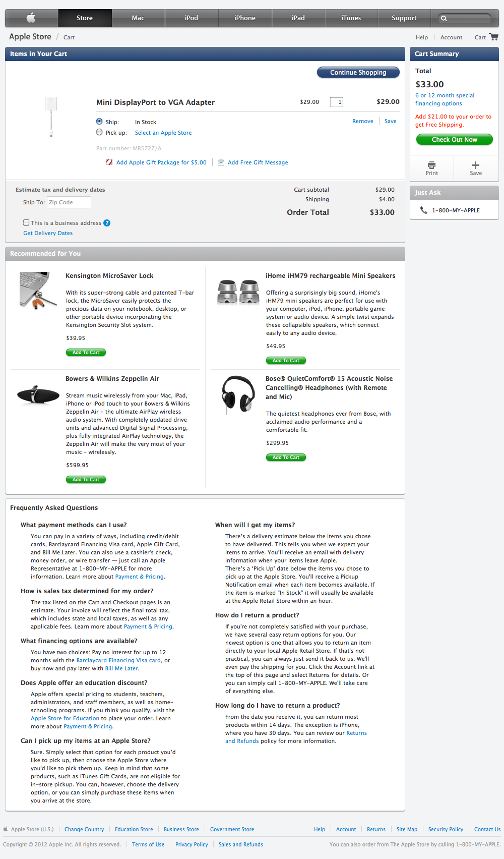Viewport: 504px width, 859px height.
Task: Click the Kensington MicroSaver Lock image
Action: (x=38, y=290)
